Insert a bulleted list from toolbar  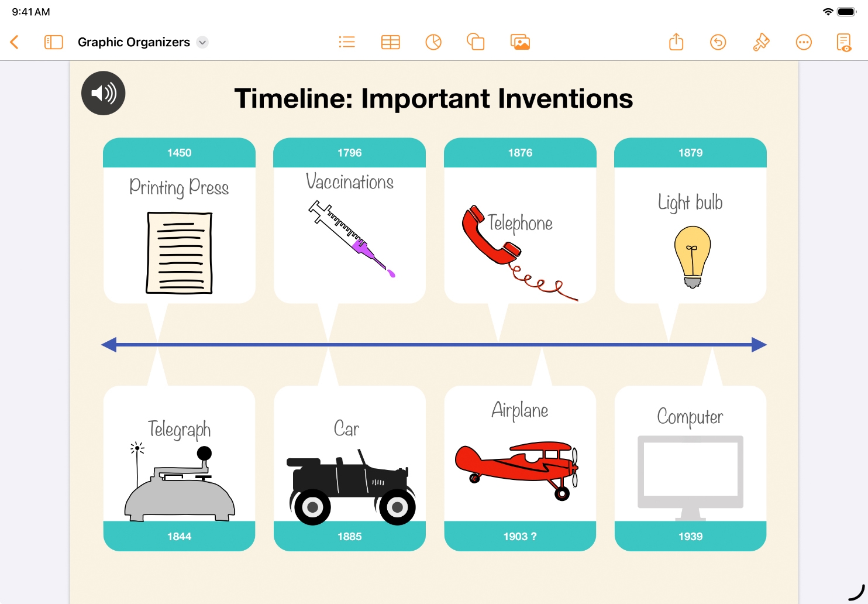[347, 42]
